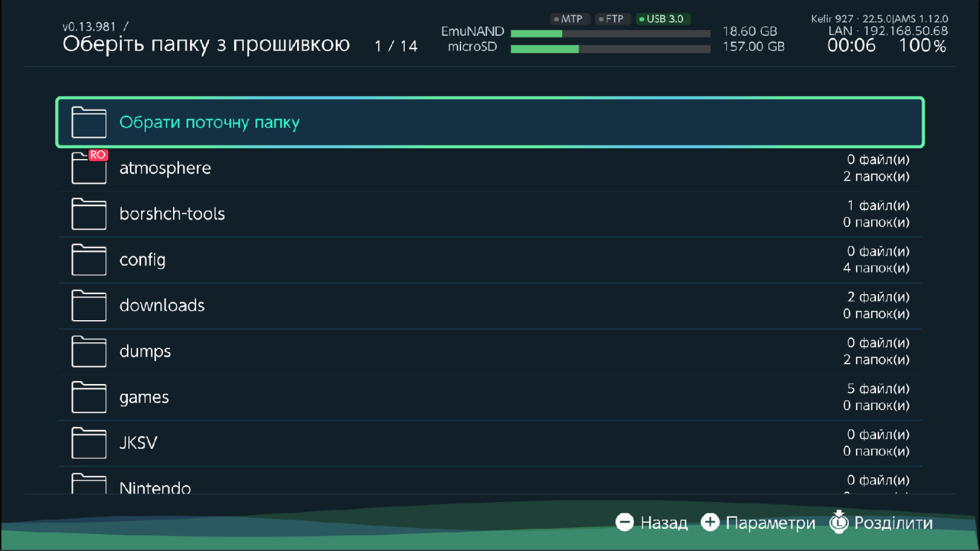Click the 00:06 clock display
Image resolution: width=980 pixels, height=551 pixels.
[851, 46]
